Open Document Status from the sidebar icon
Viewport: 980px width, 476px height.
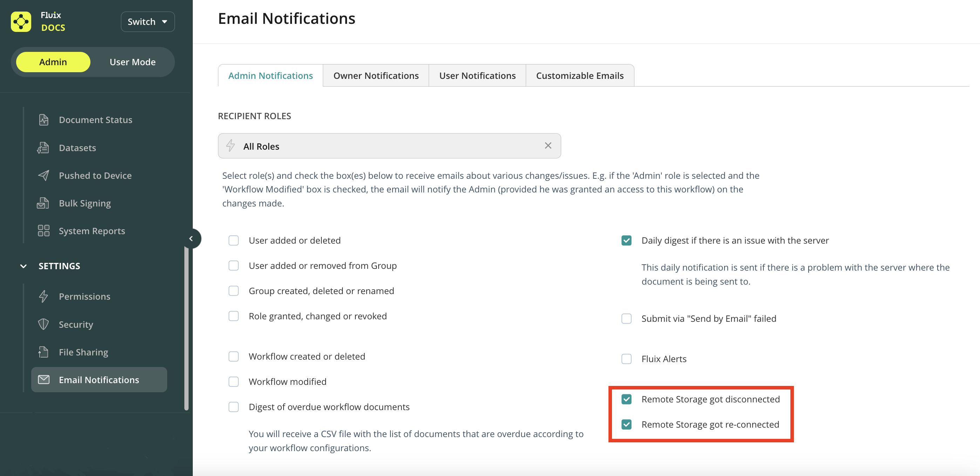coord(43,120)
